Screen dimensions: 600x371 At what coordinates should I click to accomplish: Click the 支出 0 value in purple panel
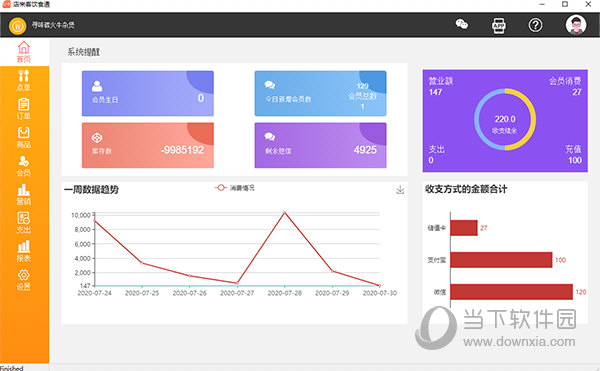tap(431, 160)
